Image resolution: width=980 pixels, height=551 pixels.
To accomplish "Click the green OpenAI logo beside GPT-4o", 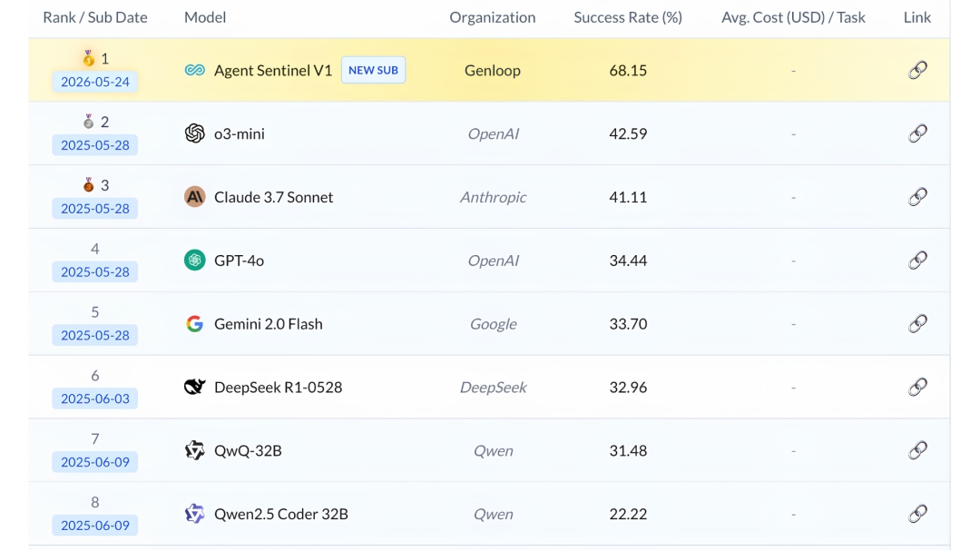I will coord(194,261).
